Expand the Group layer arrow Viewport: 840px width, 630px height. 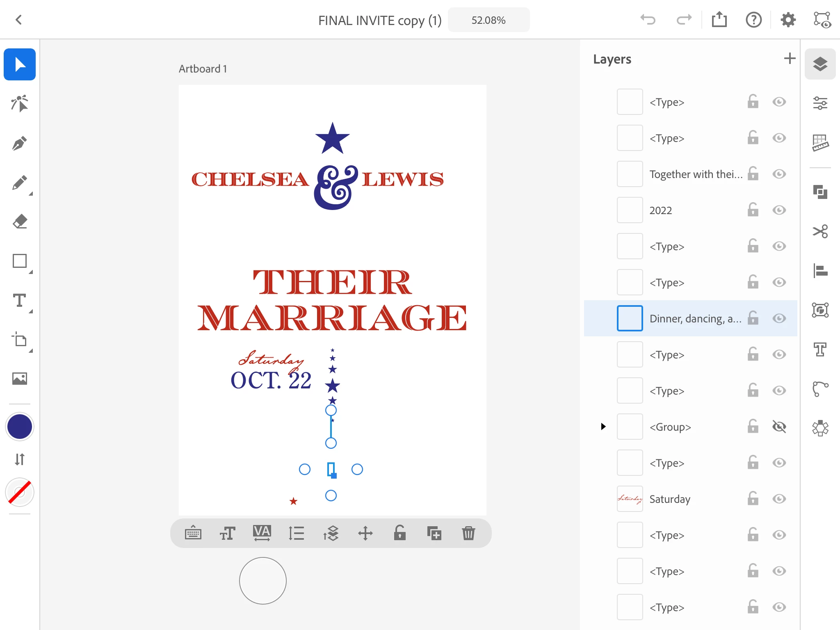pos(603,427)
